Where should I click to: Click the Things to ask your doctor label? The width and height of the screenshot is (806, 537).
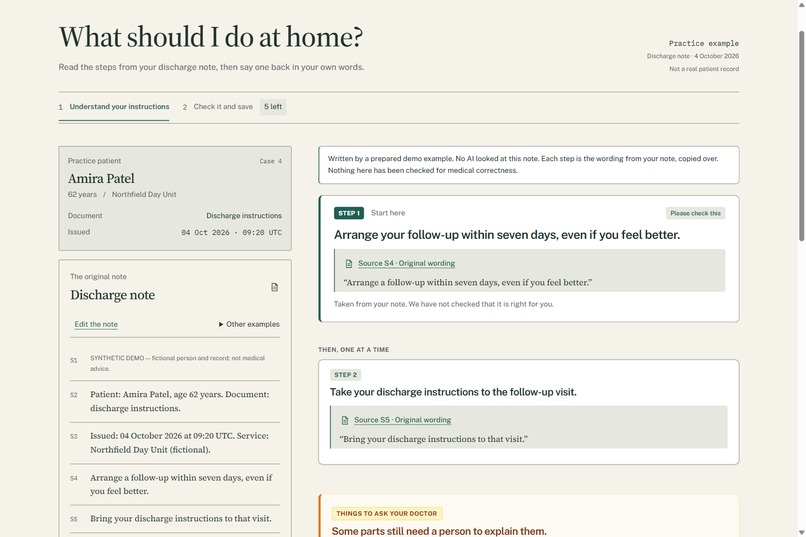(387, 513)
